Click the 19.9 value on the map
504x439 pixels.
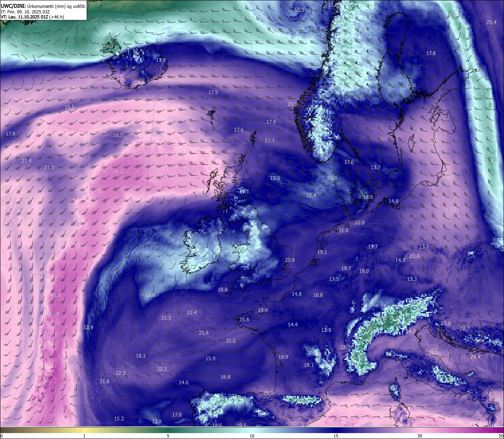pyautogui.click(x=283, y=357)
